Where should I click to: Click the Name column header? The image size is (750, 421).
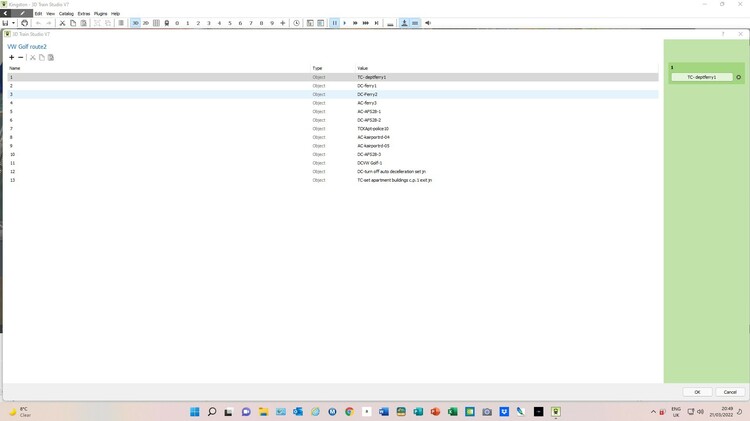tap(14, 68)
